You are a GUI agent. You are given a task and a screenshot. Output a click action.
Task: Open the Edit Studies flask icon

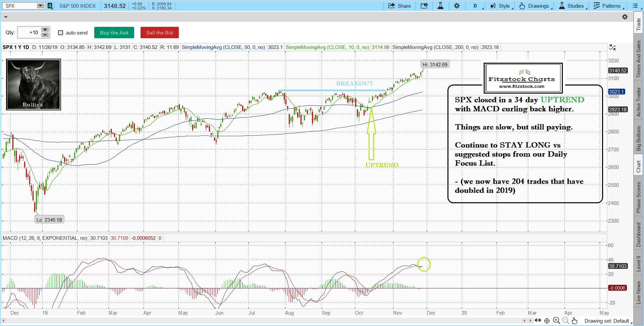tap(440, 6)
